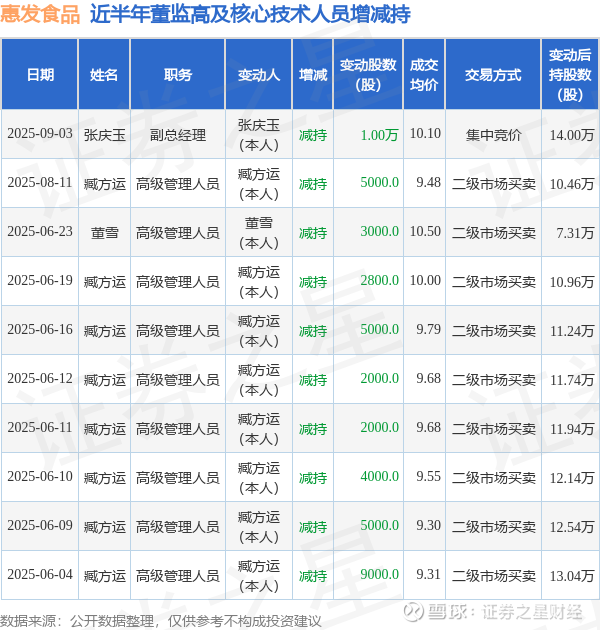The width and height of the screenshot is (600, 630).
Task: Click 减持 in the 2025-09-03 row
Action: [313, 135]
